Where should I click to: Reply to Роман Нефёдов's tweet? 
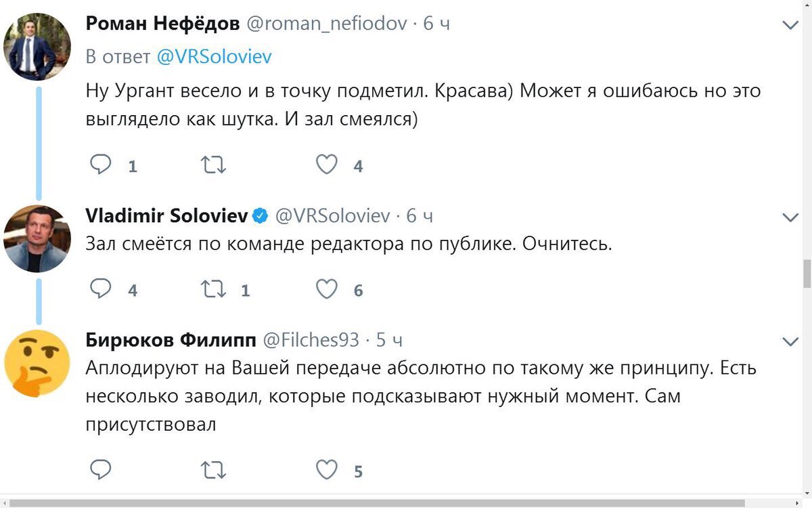tap(101, 165)
